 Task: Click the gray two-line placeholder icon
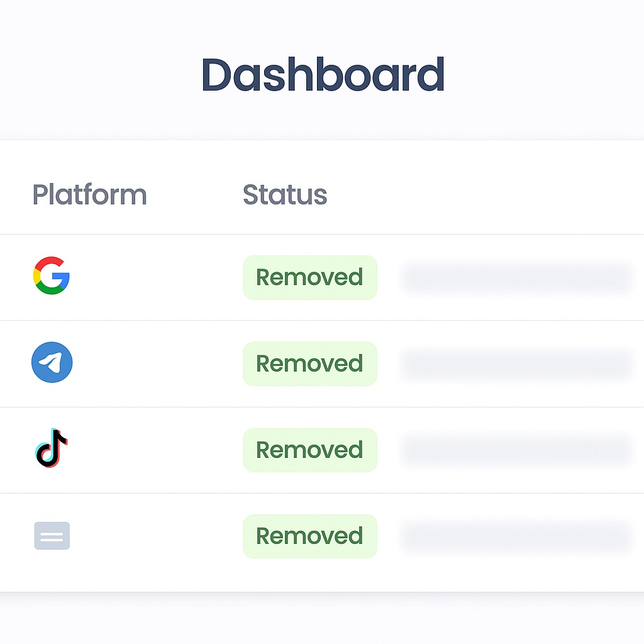pyautogui.click(x=52, y=536)
